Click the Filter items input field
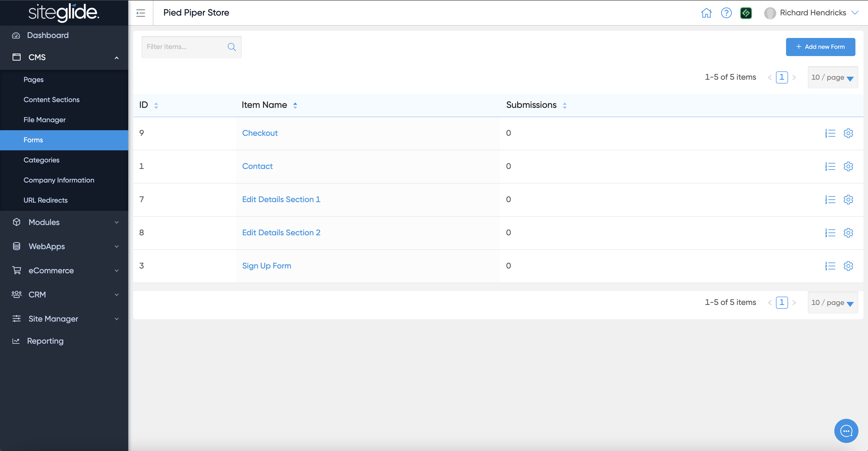Image resolution: width=868 pixels, height=451 pixels. (184, 47)
